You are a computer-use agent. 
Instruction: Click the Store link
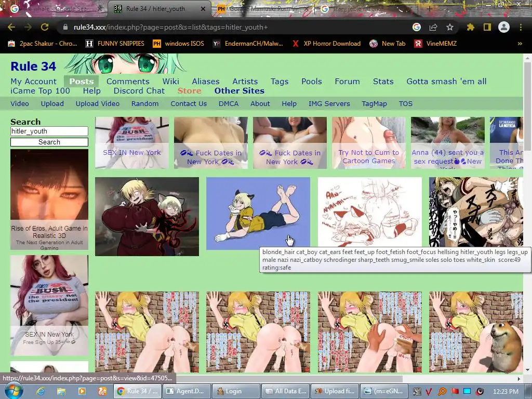189,91
